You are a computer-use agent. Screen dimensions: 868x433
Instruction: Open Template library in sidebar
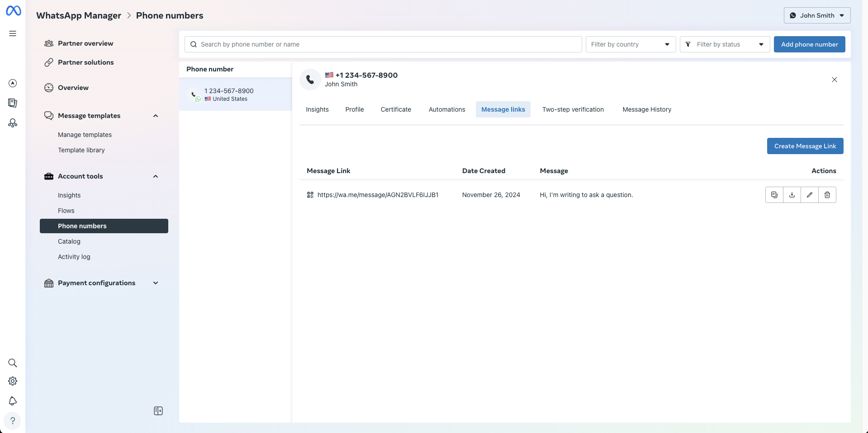click(81, 150)
